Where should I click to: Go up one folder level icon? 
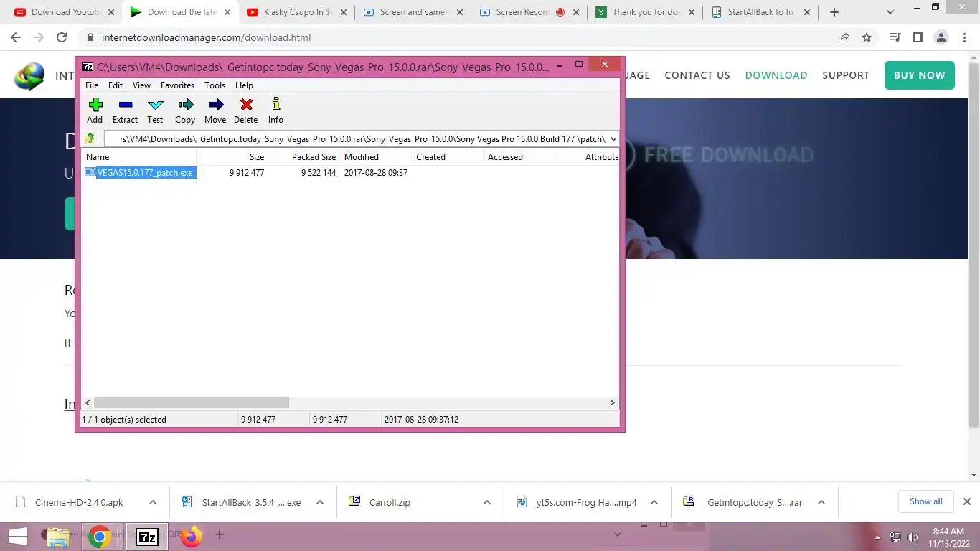[x=90, y=138]
